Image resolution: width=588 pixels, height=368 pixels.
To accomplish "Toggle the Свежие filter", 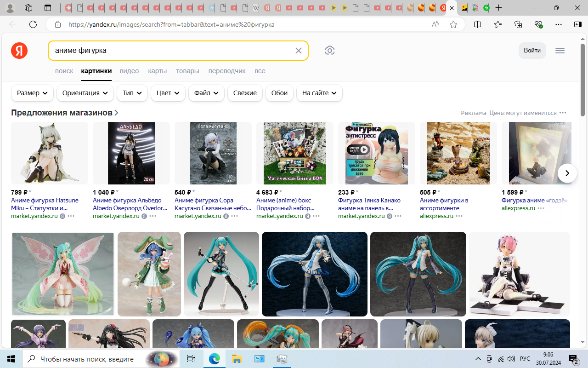I will click(245, 93).
